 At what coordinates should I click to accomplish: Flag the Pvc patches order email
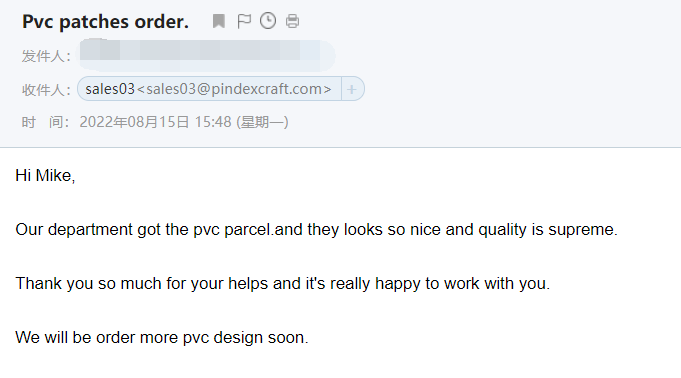click(244, 21)
